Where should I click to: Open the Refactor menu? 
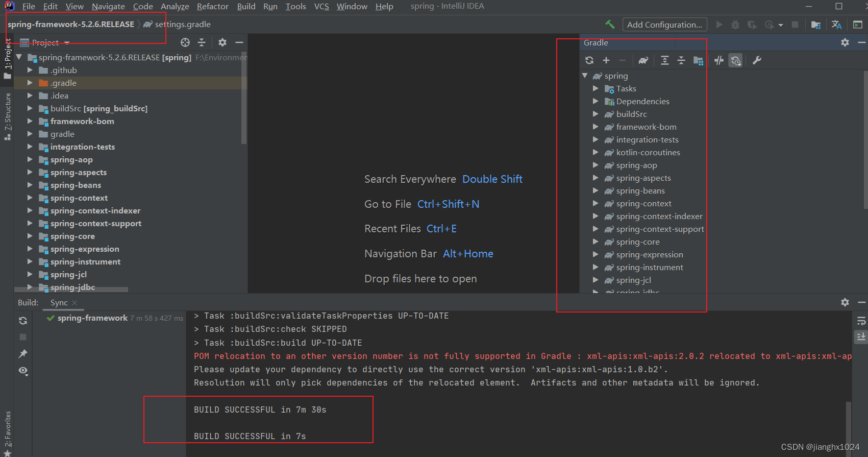coord(212,6)
